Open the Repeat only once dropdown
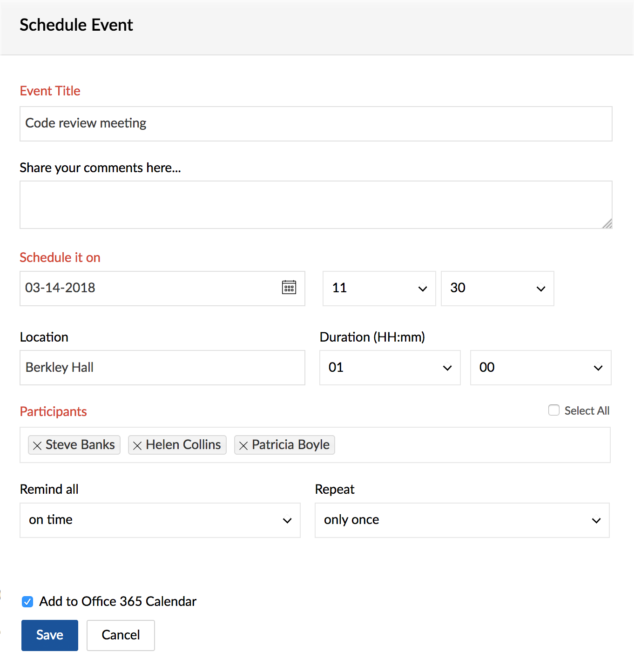Viewport: 634px width, 672px height. coord(462,520)
